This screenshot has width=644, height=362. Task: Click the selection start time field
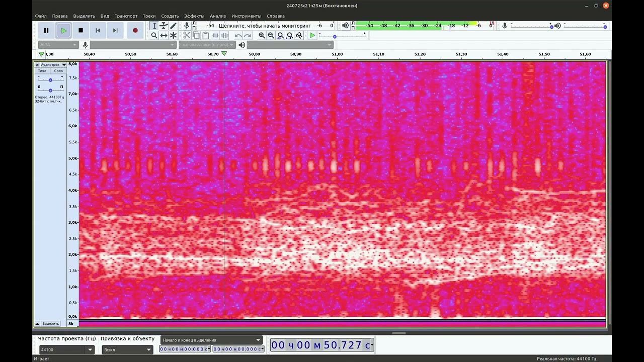[x=184, y=349]
